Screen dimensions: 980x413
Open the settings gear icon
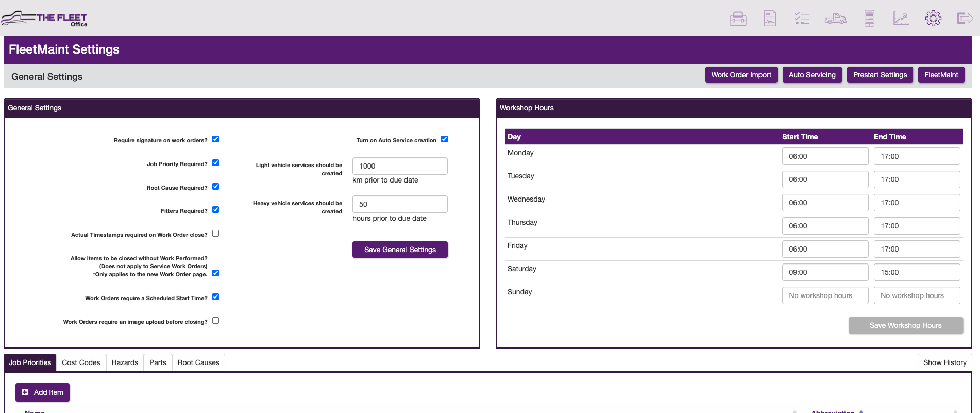(x=933, y=19)
